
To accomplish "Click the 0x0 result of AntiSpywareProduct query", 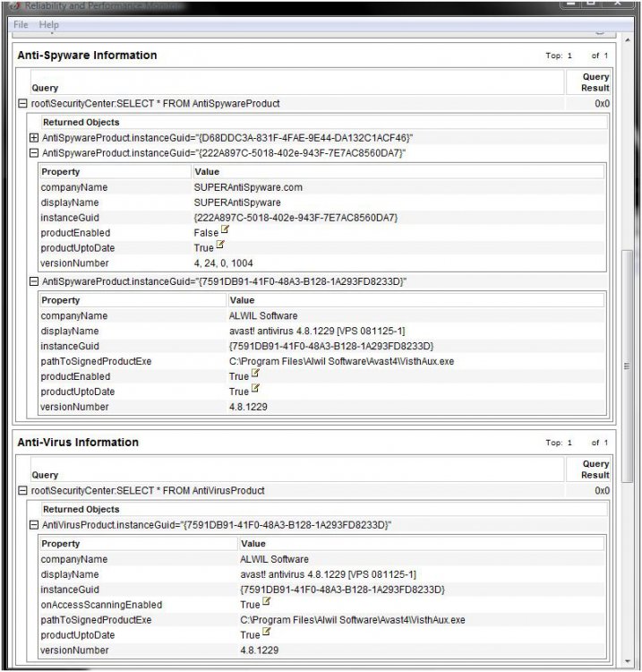I will [602, 104].
